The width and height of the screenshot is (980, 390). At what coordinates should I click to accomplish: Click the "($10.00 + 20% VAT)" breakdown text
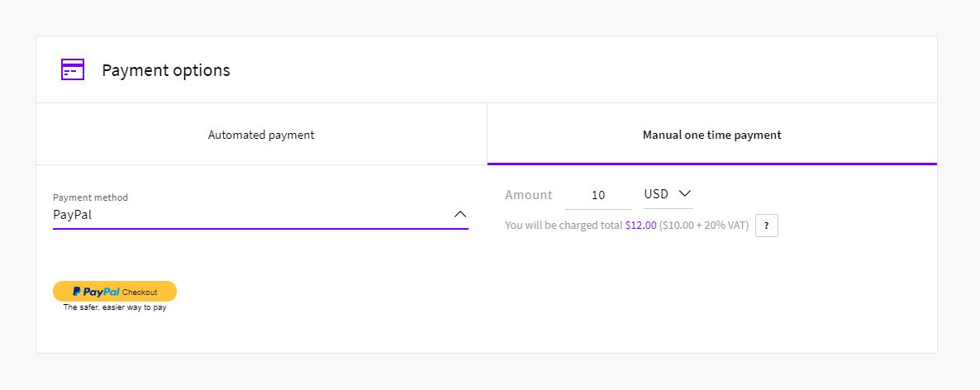(x=704, y=226)
